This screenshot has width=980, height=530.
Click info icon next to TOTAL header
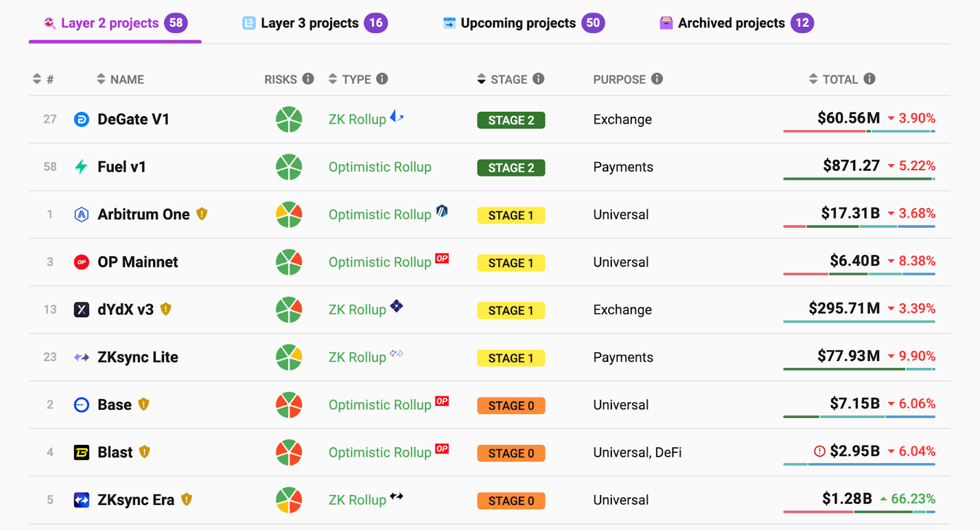click(869, 79)
